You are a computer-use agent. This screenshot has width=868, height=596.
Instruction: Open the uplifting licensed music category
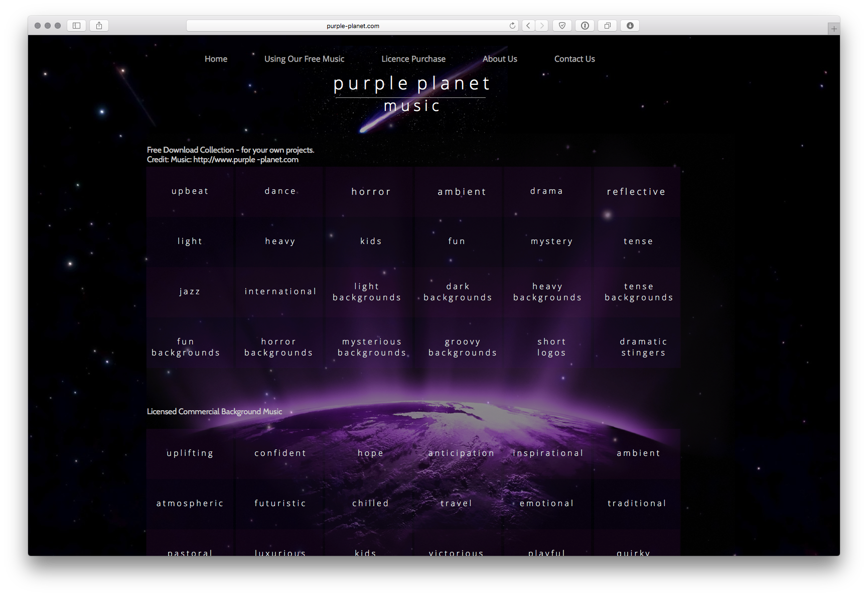190,453
